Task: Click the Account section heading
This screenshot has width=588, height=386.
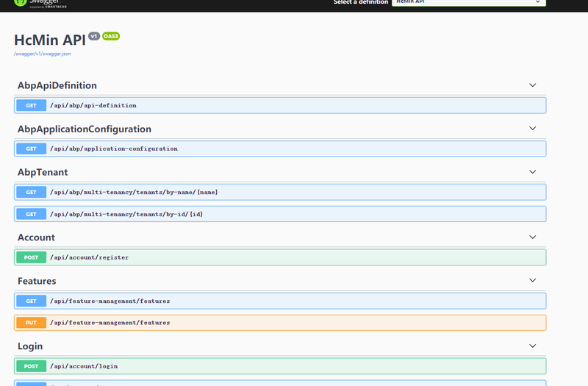Action: pos(36,237)
